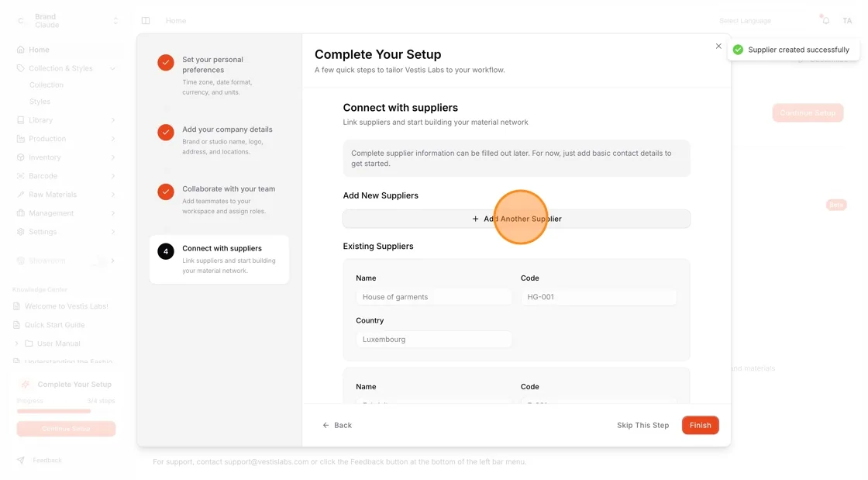Click the Management briefcase icon
The height and width of the screenshot is (480, 868).
pos(20,213)
